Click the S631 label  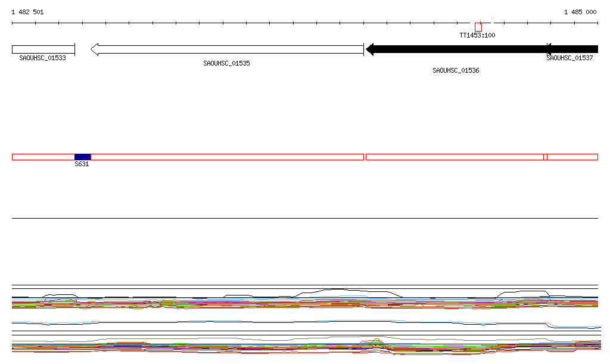click(x=82, y=164)
